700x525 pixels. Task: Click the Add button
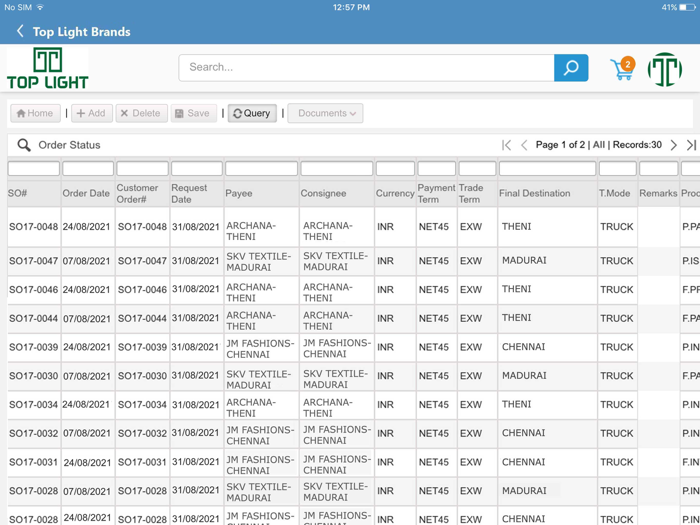(92, 113)
